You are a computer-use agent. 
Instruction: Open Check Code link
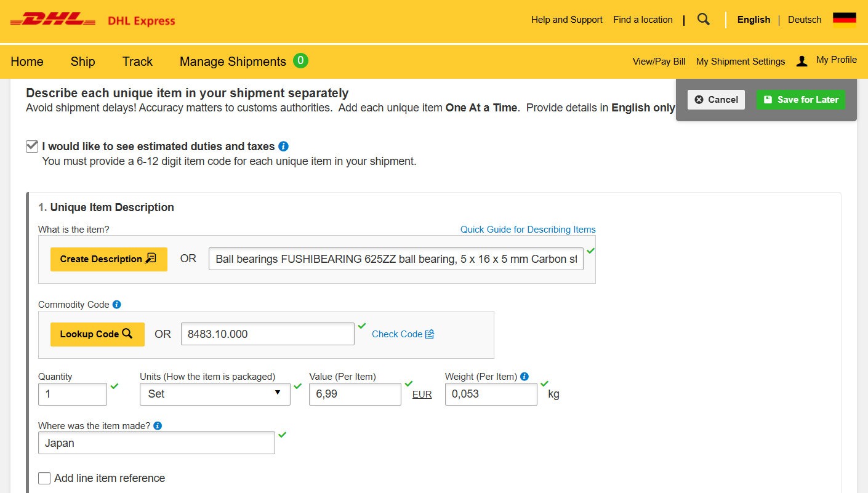coord(403,334)
